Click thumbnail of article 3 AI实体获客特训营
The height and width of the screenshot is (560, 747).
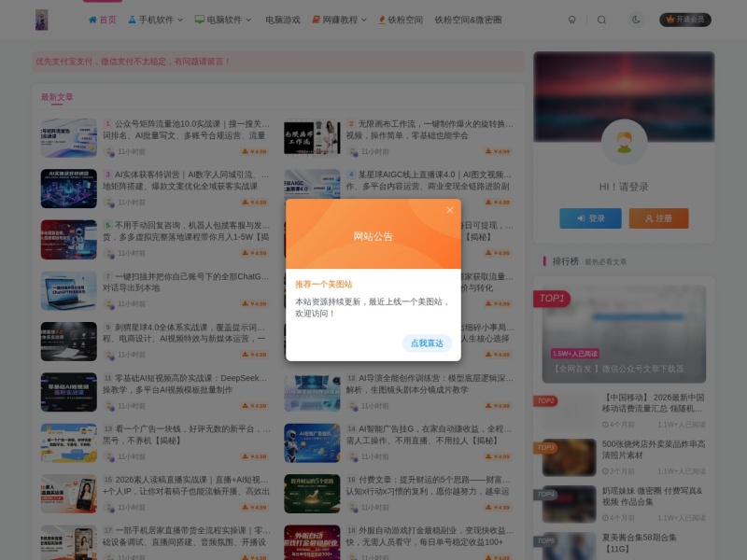click(68, 189)
